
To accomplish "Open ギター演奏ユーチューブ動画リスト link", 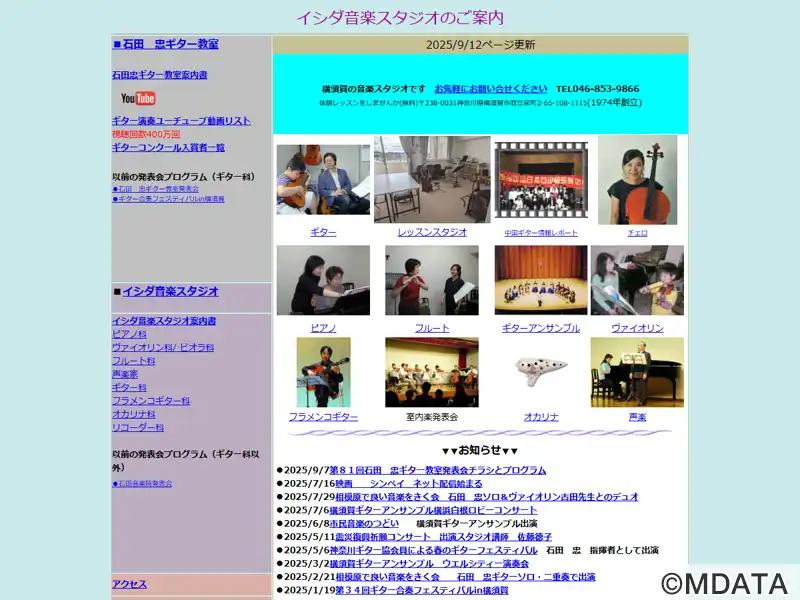I will tap(181, 121).
